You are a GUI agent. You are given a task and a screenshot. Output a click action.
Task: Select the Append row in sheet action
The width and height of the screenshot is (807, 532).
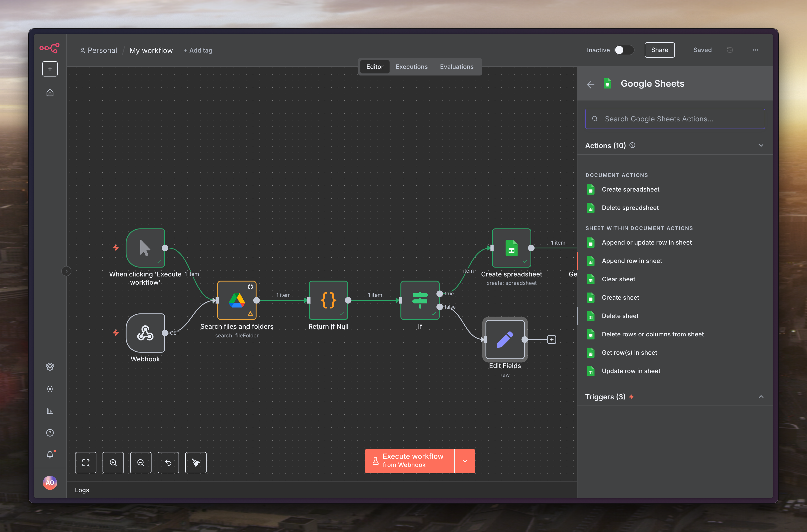coord(632,261)
